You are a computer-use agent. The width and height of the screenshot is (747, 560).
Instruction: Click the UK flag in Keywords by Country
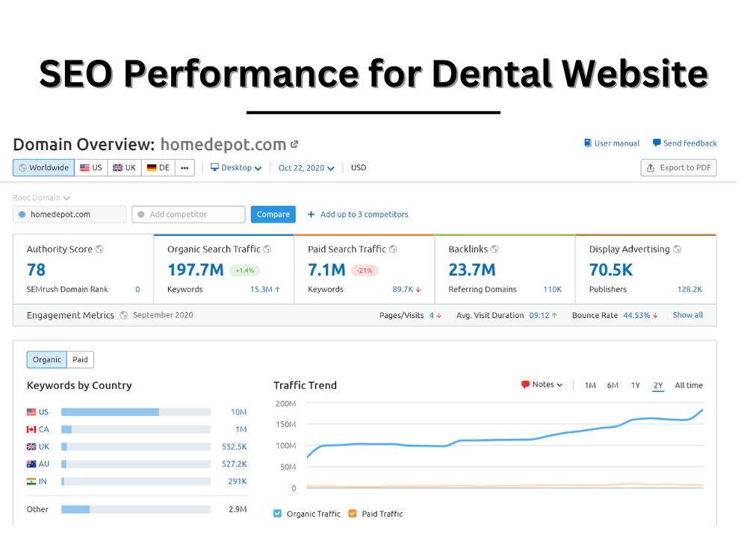pyautogui.click(x=31, y=447)
